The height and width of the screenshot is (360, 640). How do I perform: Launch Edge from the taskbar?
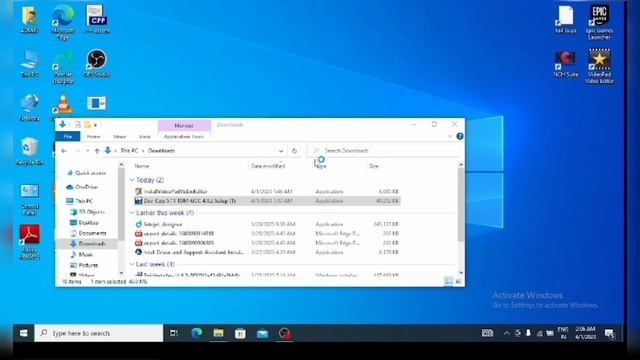tap(196, 333)
